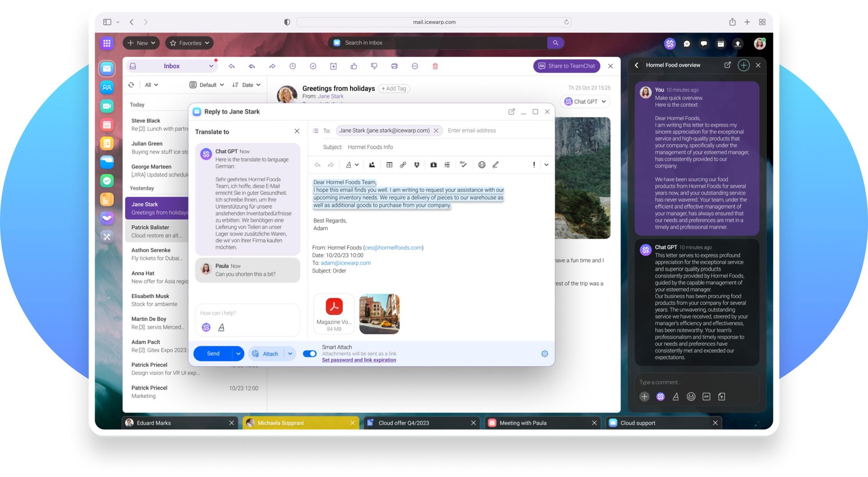Expand the Favorites dropdown

click(x=189, y=43)
